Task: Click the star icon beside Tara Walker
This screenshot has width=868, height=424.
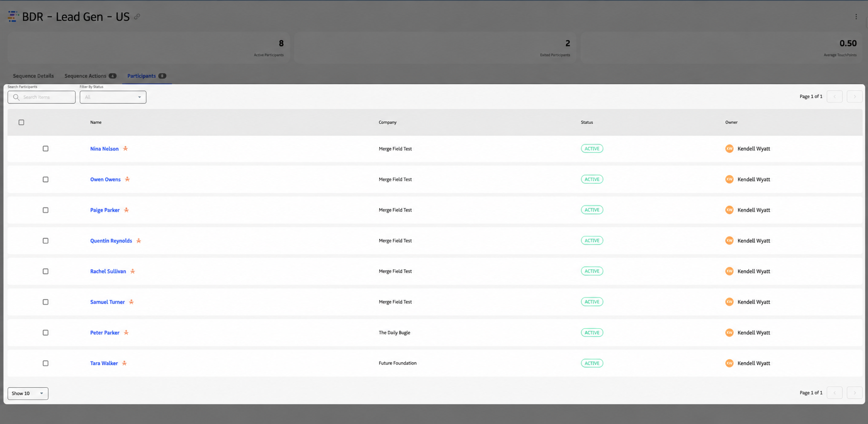Action: pos(124,363)
